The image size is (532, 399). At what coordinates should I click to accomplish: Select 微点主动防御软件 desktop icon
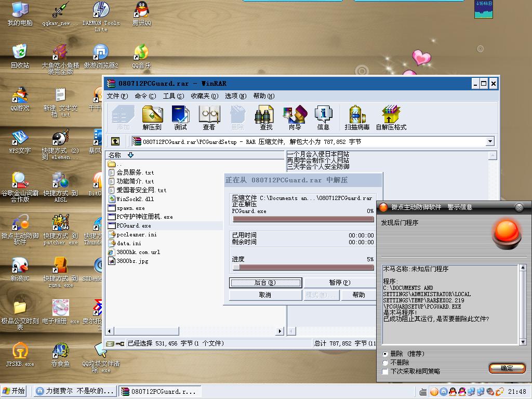click(20, 229)
